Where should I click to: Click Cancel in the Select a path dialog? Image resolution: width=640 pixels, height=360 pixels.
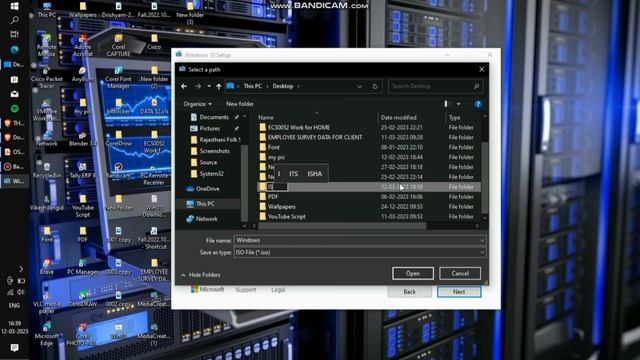point(460,273)
